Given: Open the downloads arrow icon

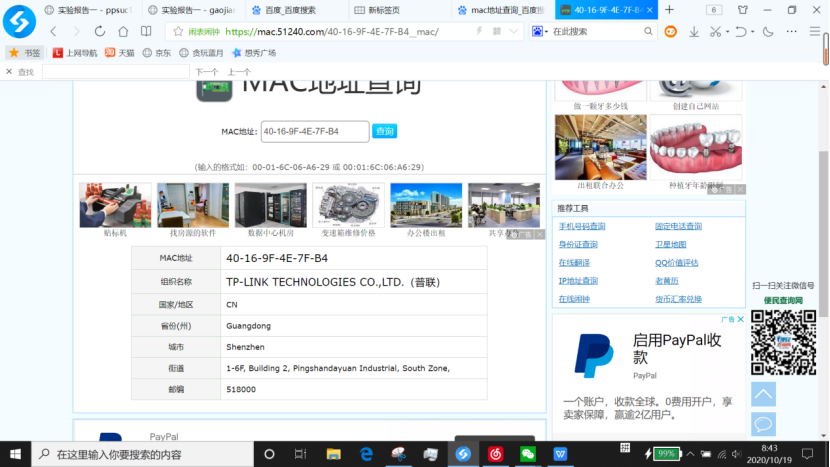Looking at the screenshot, I should (x=694, y=32).
